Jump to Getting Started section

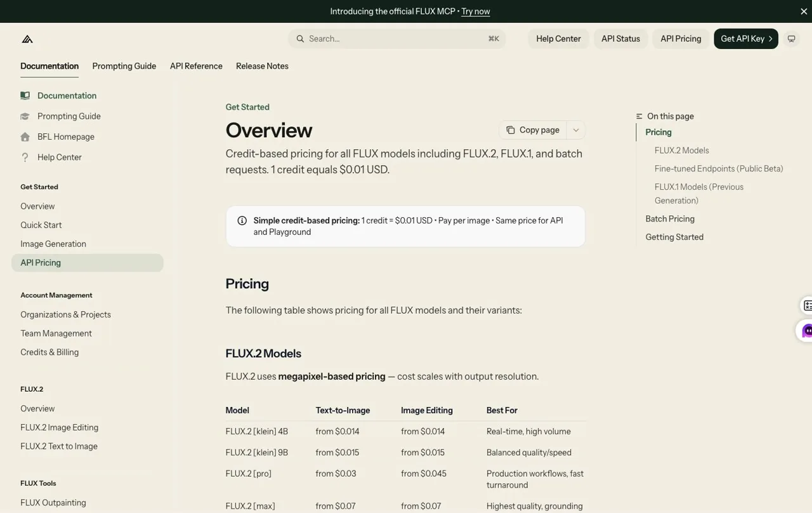[674, 237]
